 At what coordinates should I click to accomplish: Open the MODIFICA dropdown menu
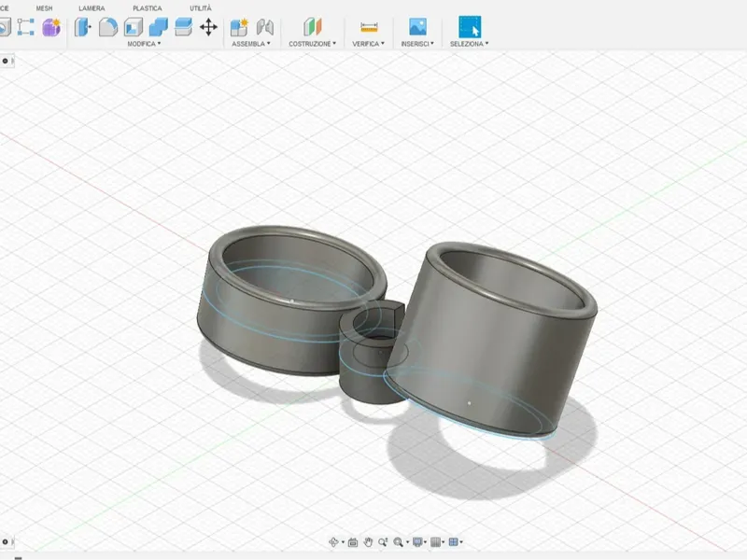[x=144, y=43]
